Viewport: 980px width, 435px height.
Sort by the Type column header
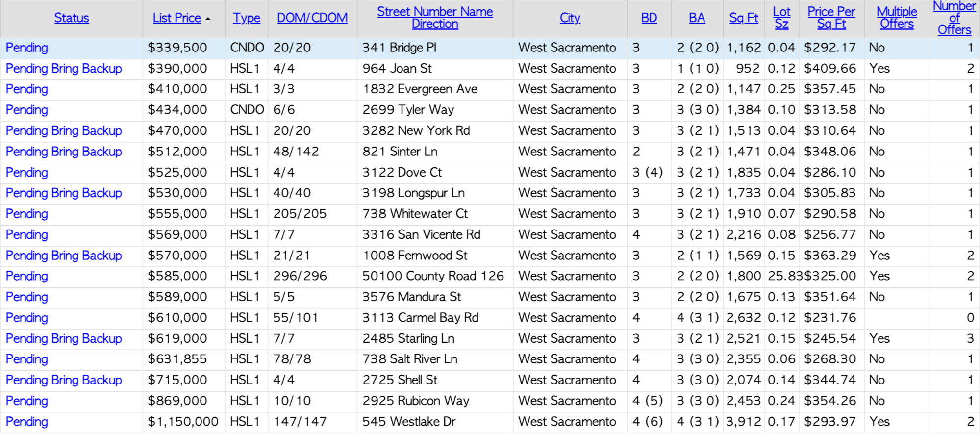[x=247, y=18]
